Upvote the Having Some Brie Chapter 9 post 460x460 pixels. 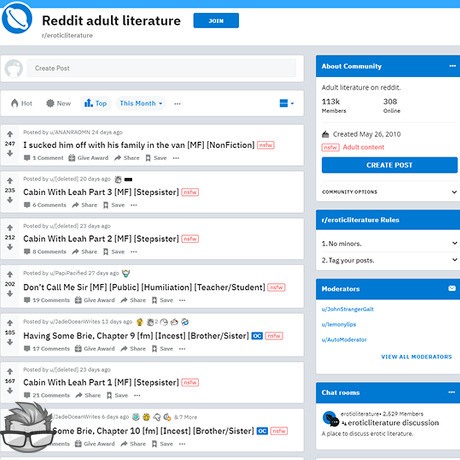(x=10, y=323)
